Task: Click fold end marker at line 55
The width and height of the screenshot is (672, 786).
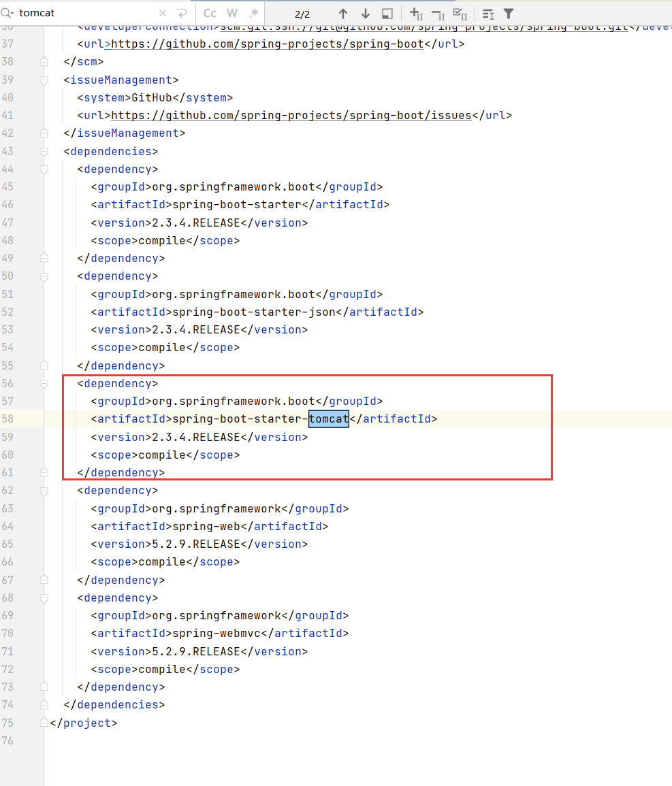Action: (44, 365)
